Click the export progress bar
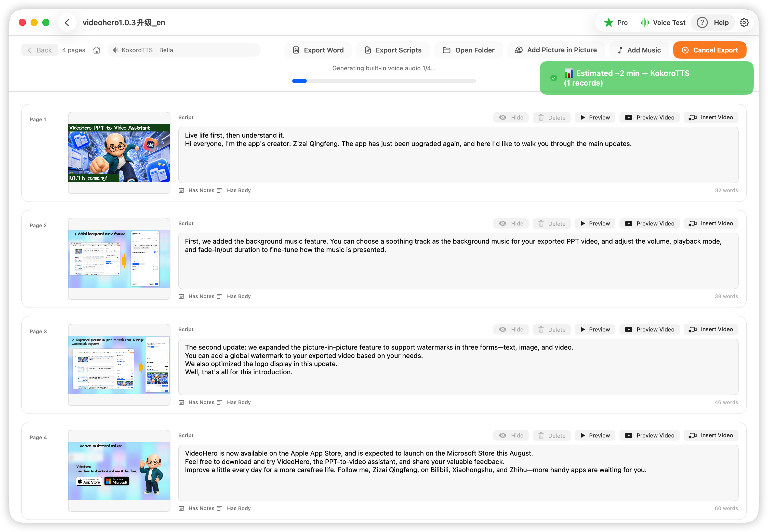Image resolution: width=768 pixels, height=532 pixels. pos(384,81)
